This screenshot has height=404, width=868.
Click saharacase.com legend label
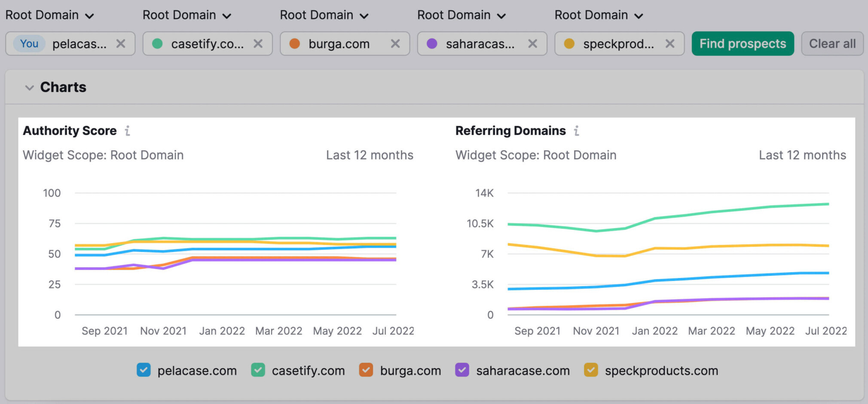523,370
